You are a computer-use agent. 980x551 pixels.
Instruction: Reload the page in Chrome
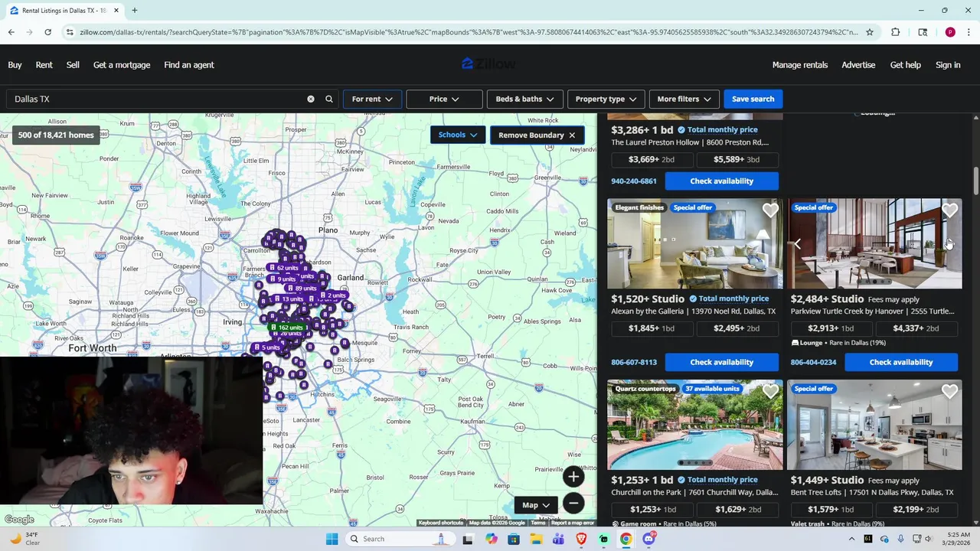point(47,32)
